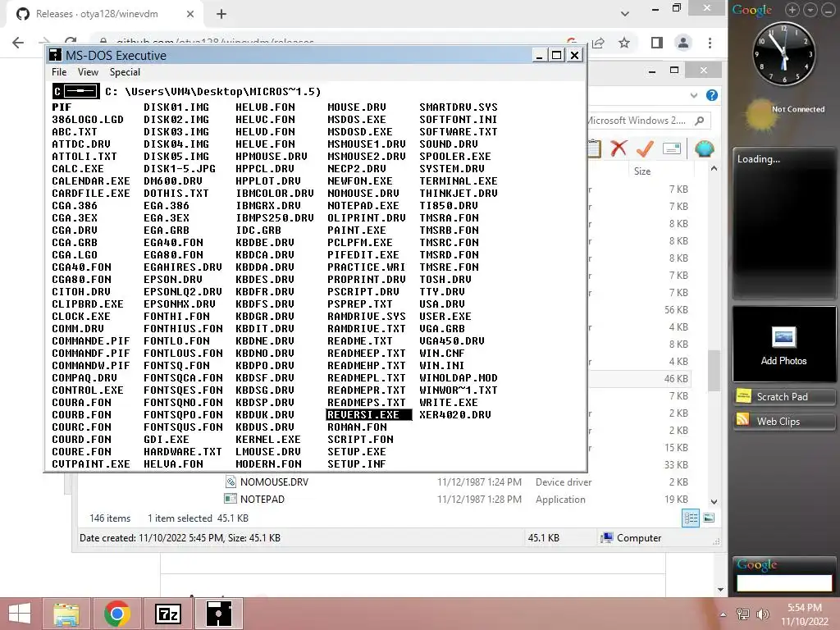
Task: Open the Special menu in MS-DOS Executive
Action: [x=125, y=72]
